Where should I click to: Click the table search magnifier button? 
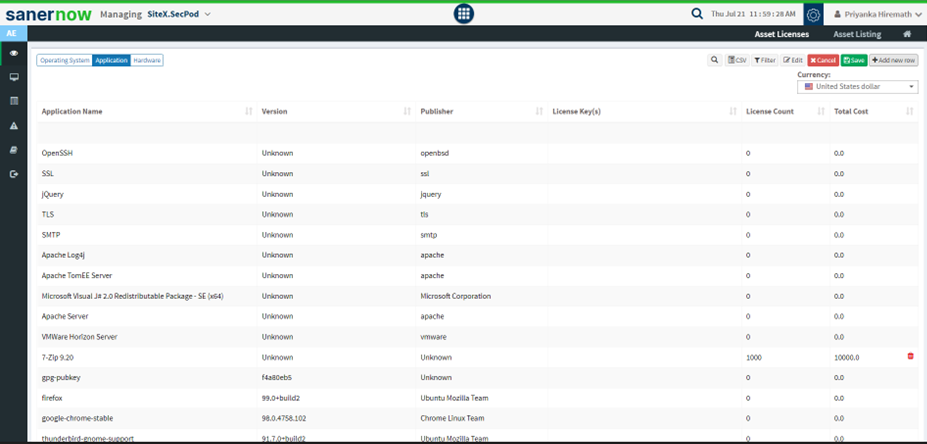click(x=715, y=60)
